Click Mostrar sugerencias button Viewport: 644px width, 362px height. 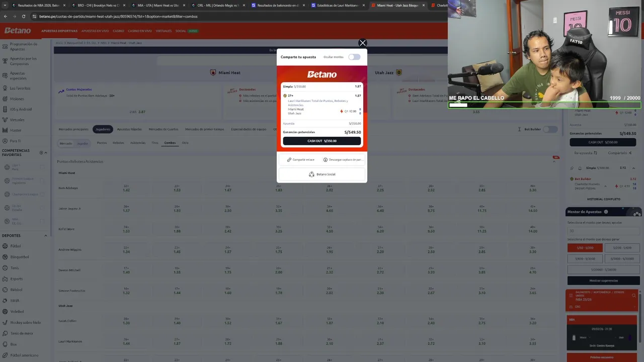[x=603, y=280]
